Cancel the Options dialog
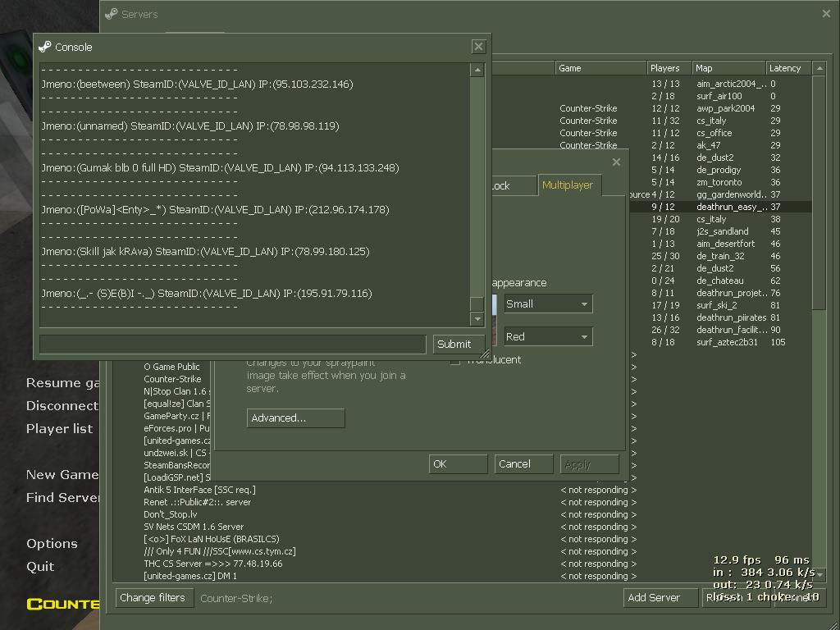The image size is (840, 630). tap(523, 464)
